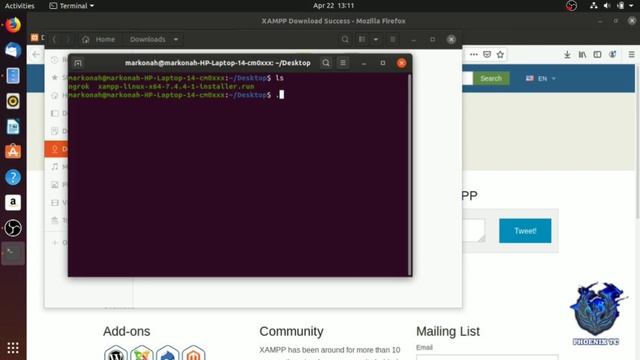This screenshot has height=360, width=640.
Task: Open the clock Apr 22 13:11
Action: coord(333,6)
